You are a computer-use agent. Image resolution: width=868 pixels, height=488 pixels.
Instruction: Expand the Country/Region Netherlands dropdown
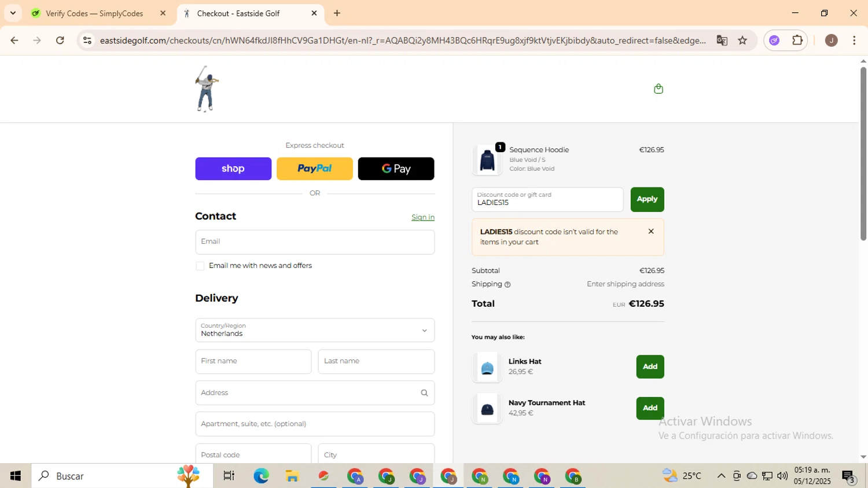click(x=315, y=330)
